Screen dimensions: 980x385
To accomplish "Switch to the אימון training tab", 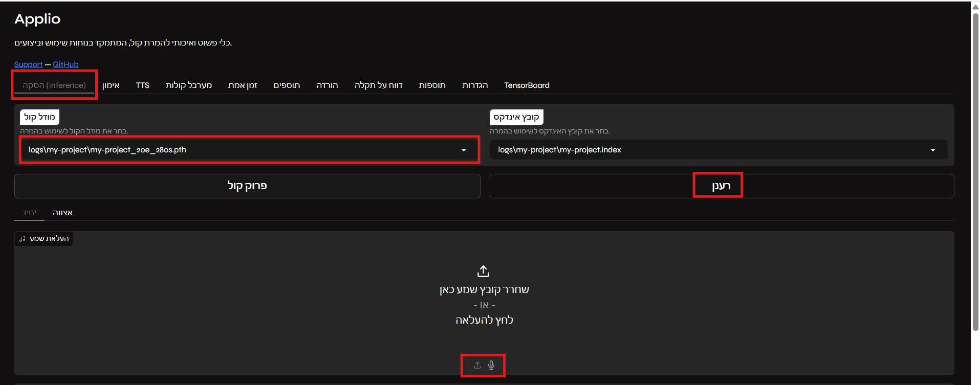I will click(111, 85).
